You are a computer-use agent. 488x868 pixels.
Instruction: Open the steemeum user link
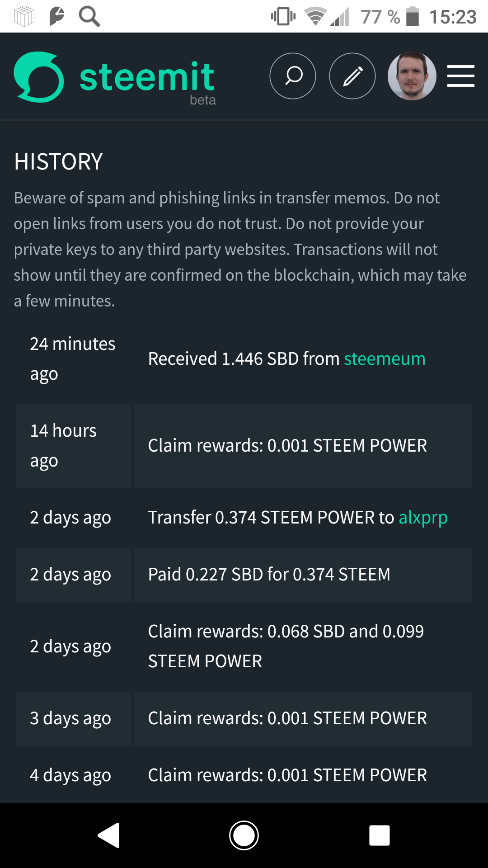coord(385,359)
